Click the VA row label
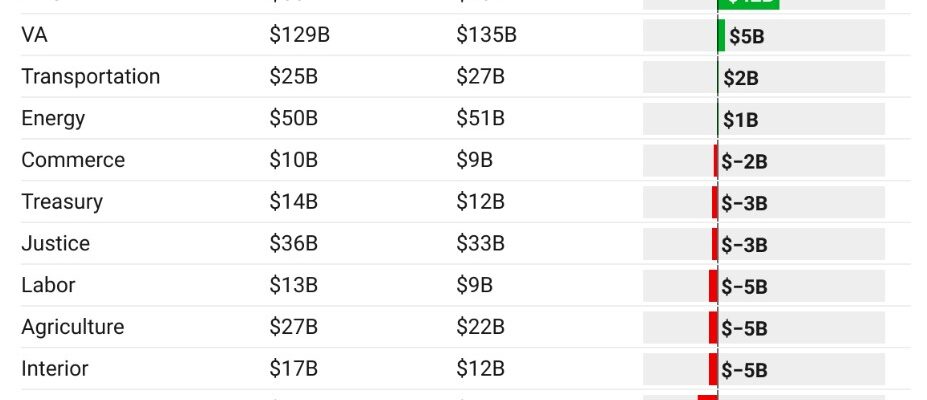The image size is (927, 400). [x=34, y=35]
